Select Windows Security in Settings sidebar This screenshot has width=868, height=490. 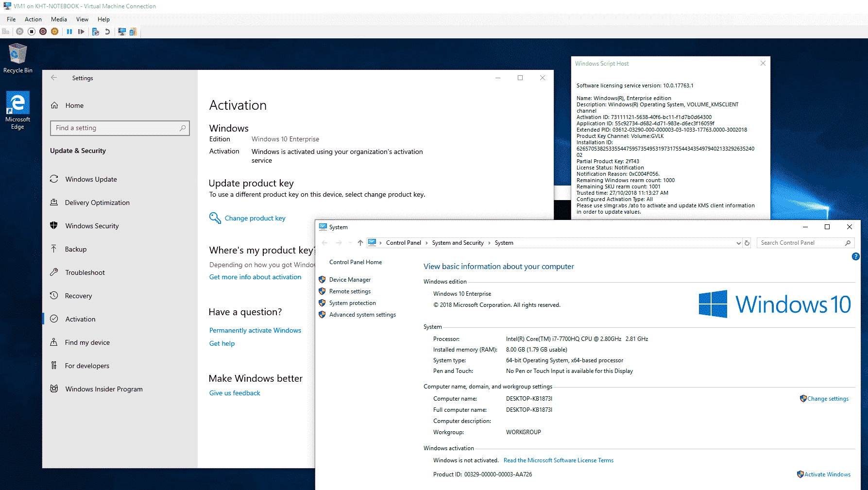pos(120,226)
